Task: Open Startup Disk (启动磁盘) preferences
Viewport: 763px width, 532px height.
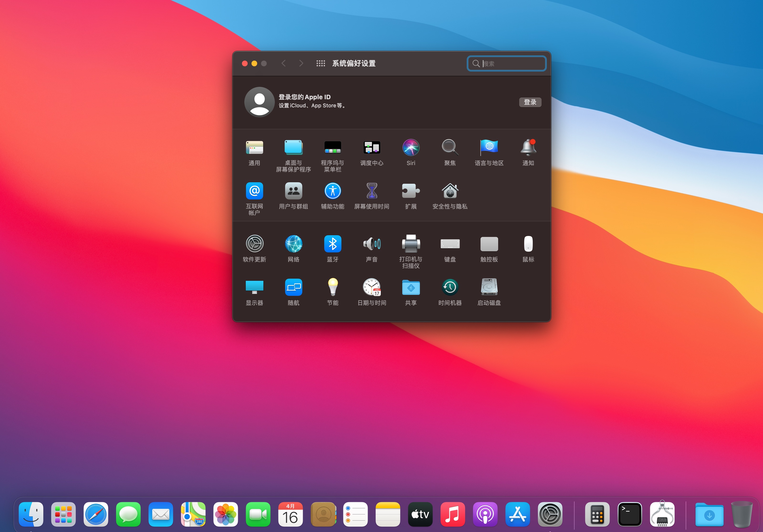Action: tap(489, 287)
